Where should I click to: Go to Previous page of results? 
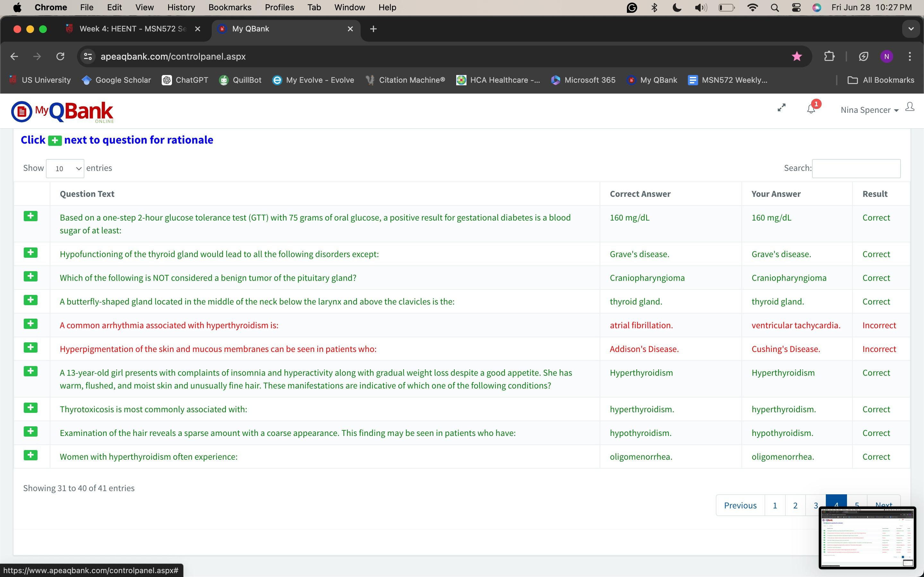pyautogui.click(x=740, y=505)
